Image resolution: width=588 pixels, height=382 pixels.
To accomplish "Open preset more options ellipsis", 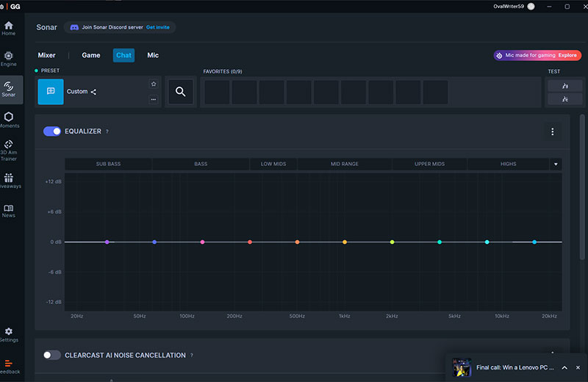I will click(x=154, y=100).
